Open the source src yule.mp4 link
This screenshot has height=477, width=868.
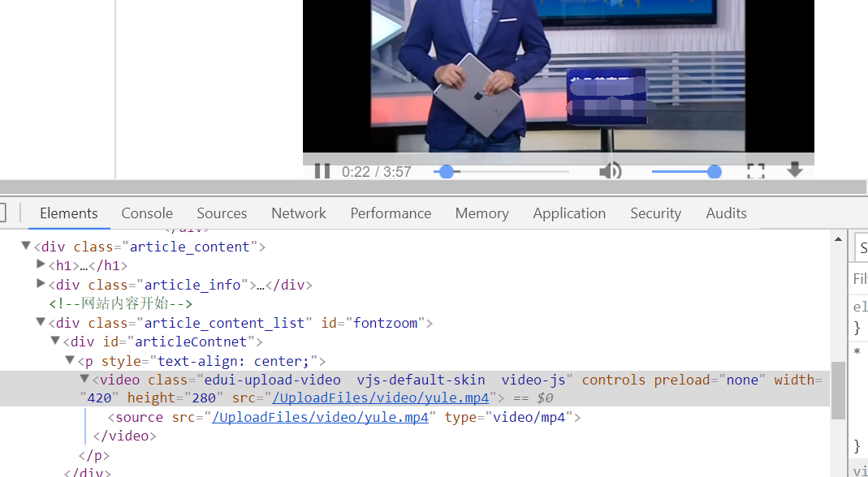point(320,417)
